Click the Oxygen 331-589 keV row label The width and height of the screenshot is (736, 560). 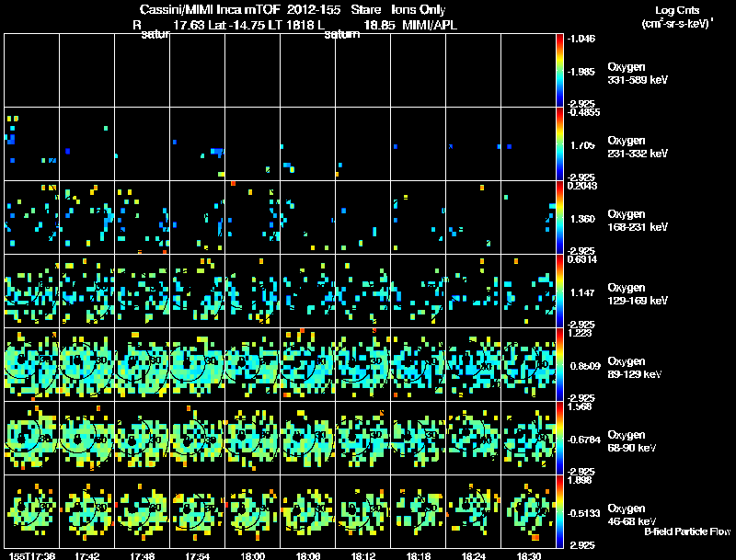(638, 74)
